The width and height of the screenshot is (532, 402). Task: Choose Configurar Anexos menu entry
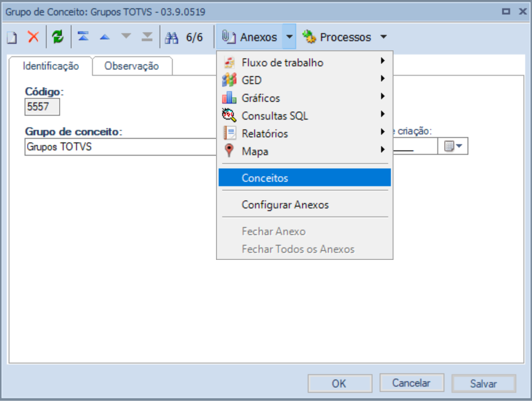(x=305, y=204)
